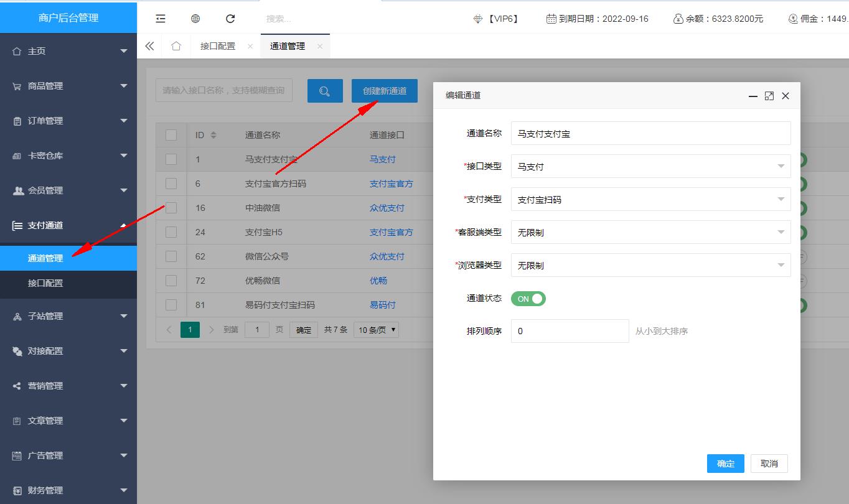Click the double-chevron tabs scroll-left icon

pyautogui.click(x=149, y=46)
